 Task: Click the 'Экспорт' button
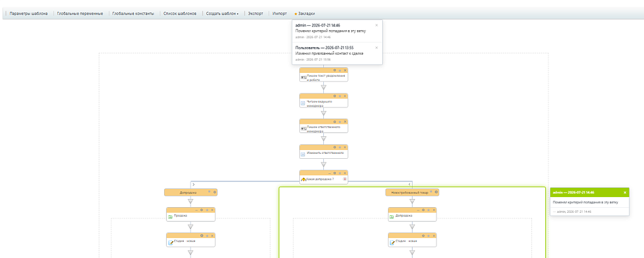pyautogui.click(x=256, y=14)
